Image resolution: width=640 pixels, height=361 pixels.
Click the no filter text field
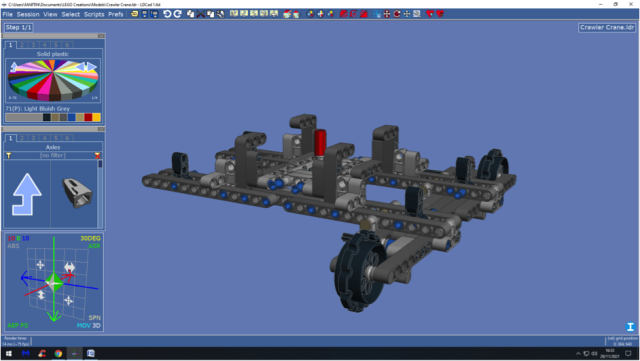53,155
